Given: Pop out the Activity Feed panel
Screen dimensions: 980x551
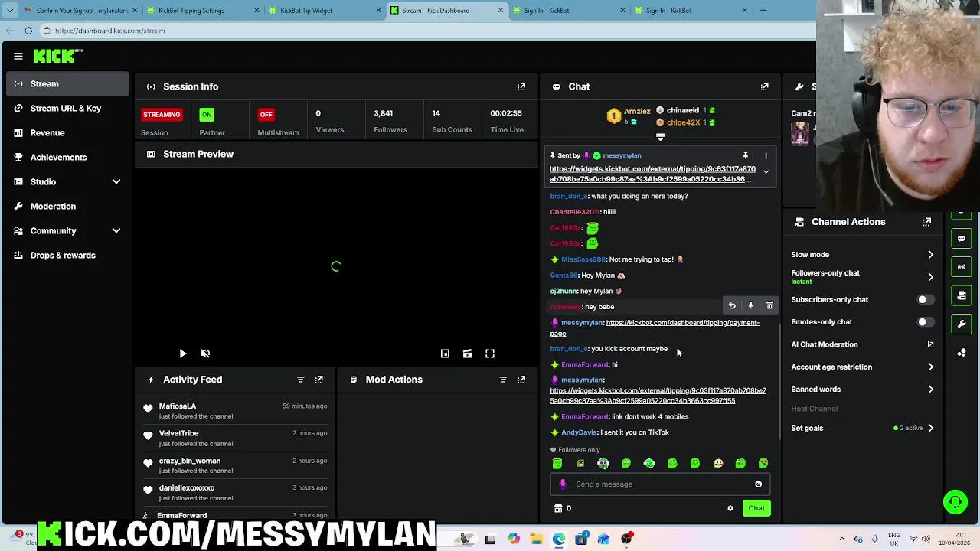Looking at the screenshot, I should [319, 380].
